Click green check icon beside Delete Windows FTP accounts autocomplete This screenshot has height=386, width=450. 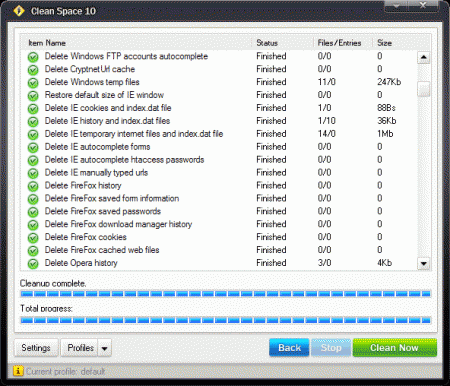33,57
